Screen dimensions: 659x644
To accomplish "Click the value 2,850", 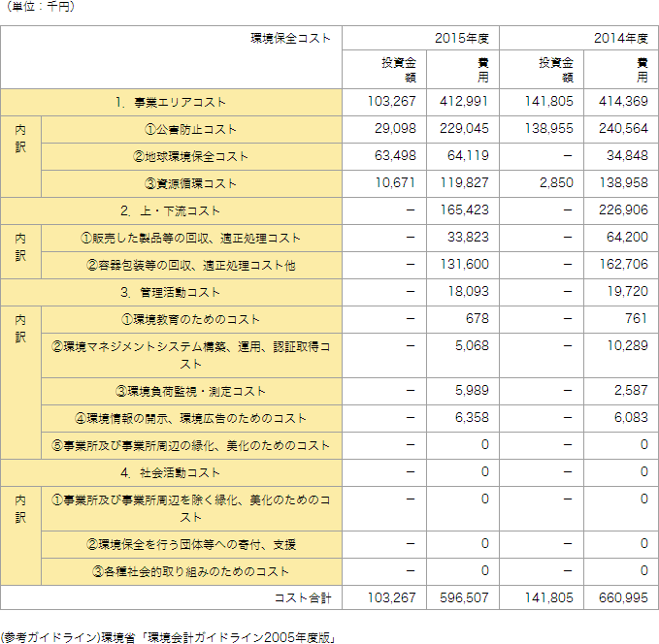I will (556, 182).
